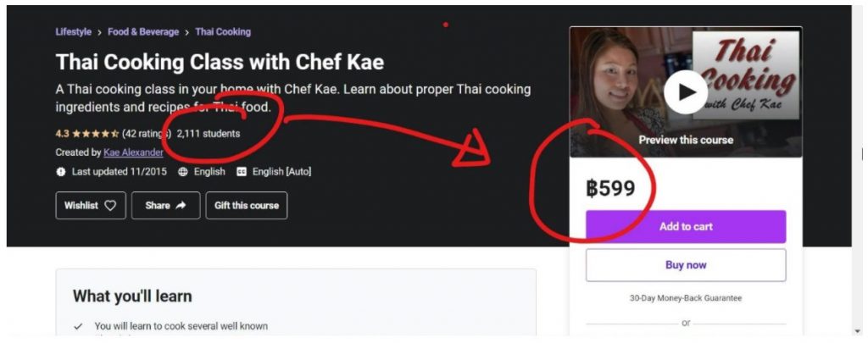Viewport: 868px width, 343px height.
Task: Click the heart icon on Wishlist
Action: coord(111,205)
